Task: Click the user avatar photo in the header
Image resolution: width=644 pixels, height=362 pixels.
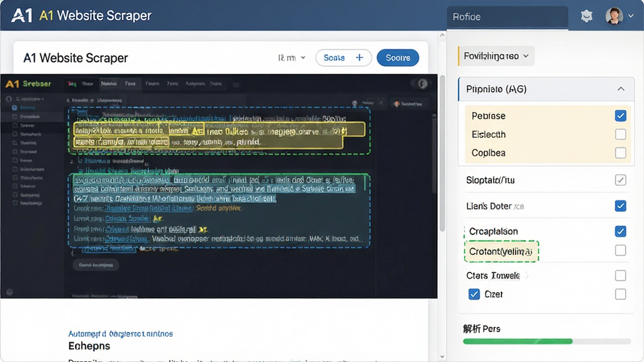Action: tap(614, 16)
